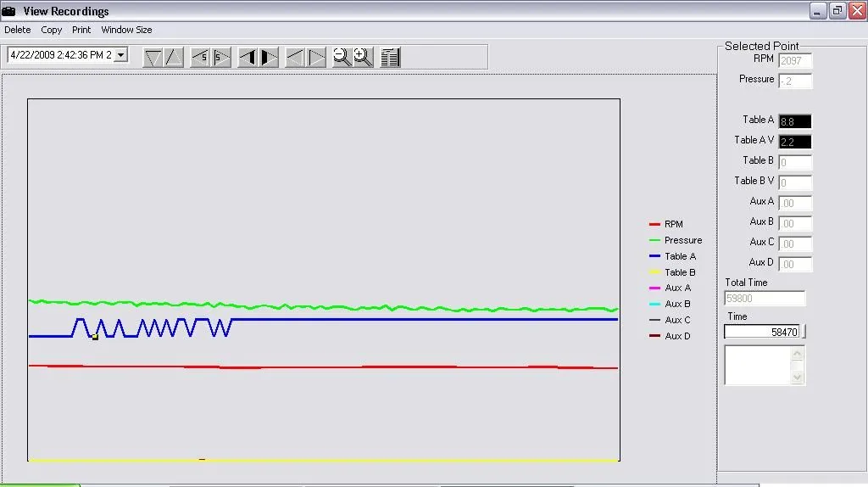Viewport: 868px width, 487px height.
Task: Minimize the View Recordings window
Action: [x=817, y=11]
